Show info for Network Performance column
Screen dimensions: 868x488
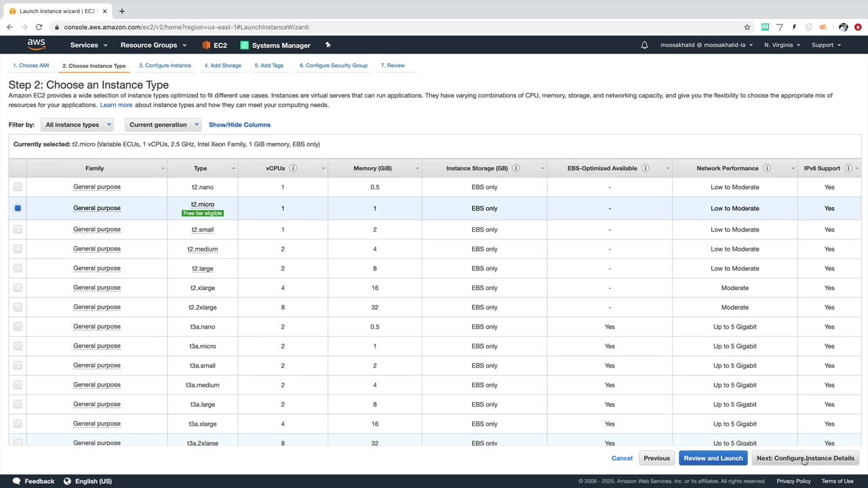(x=766, y=168)
